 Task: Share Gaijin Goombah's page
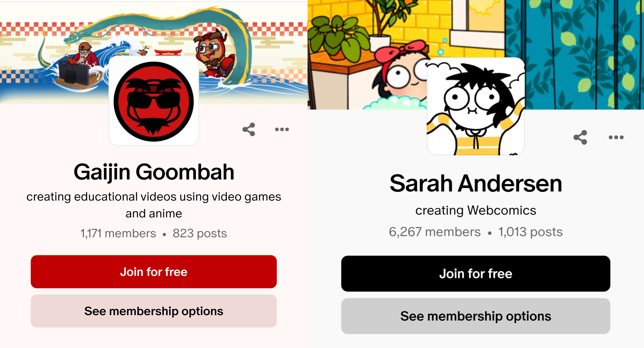click(249, 129)
